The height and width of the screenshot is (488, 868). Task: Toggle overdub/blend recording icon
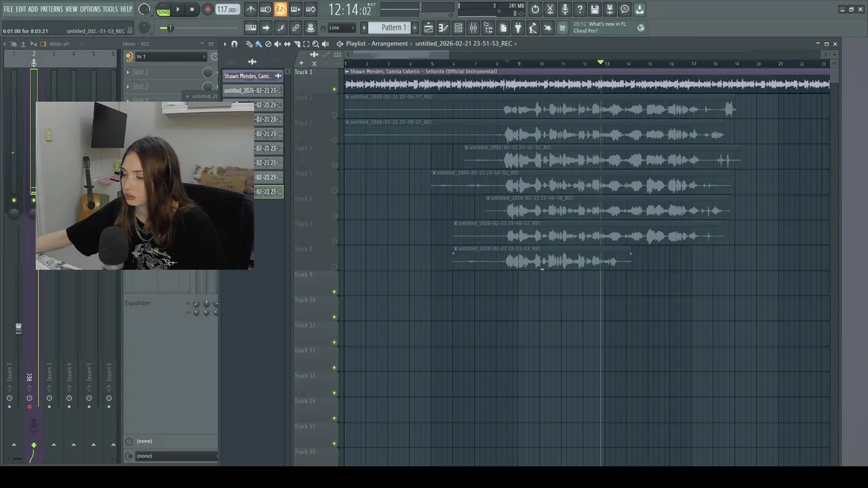click(296, 9)
